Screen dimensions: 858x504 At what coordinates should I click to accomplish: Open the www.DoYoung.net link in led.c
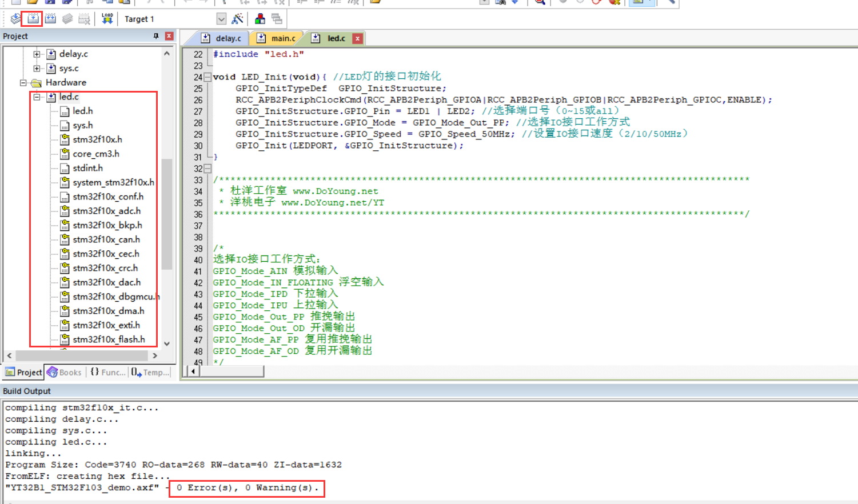338,190
